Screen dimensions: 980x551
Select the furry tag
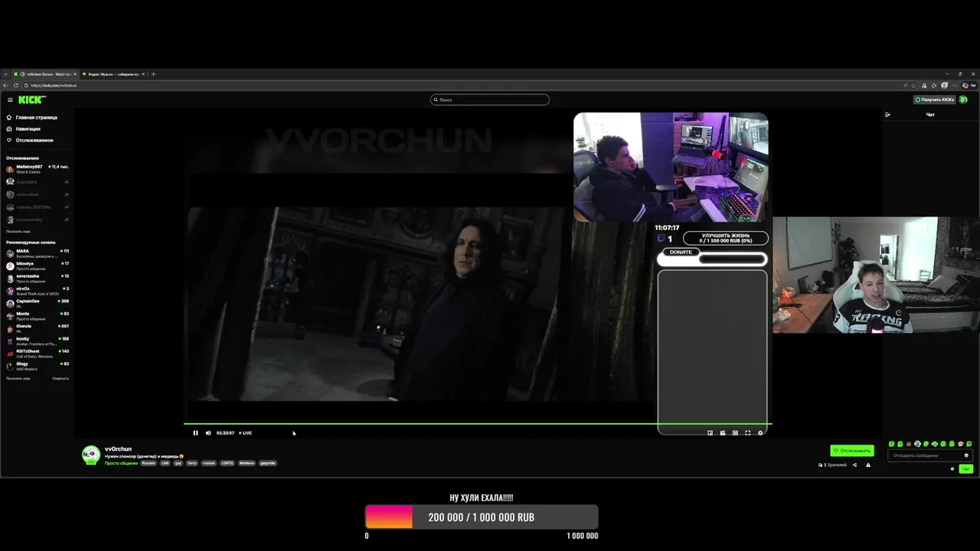point(192,463)
